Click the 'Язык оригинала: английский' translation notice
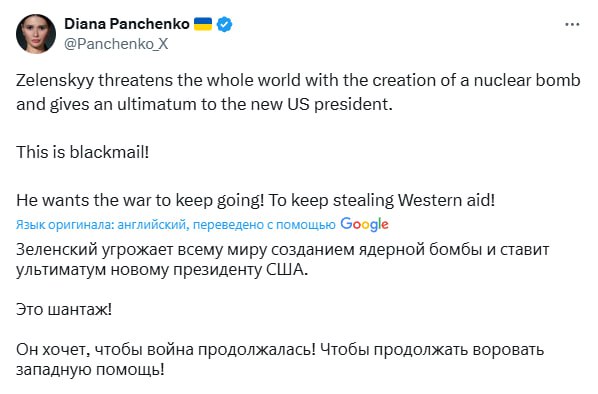Viewport: 598px width, 394px height. click(x=103, y=225)
